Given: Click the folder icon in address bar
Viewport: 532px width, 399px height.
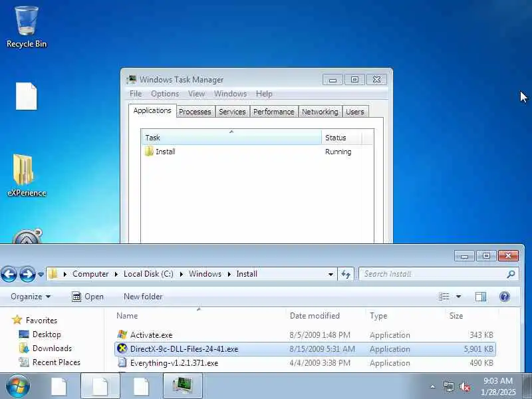Looking at the screenshot, I should pos(53,274).
